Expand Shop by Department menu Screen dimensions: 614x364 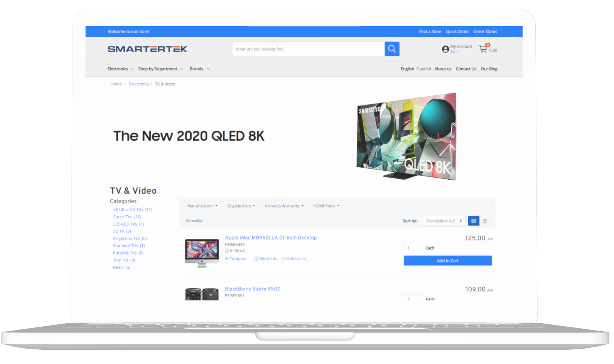coord(160,69)
